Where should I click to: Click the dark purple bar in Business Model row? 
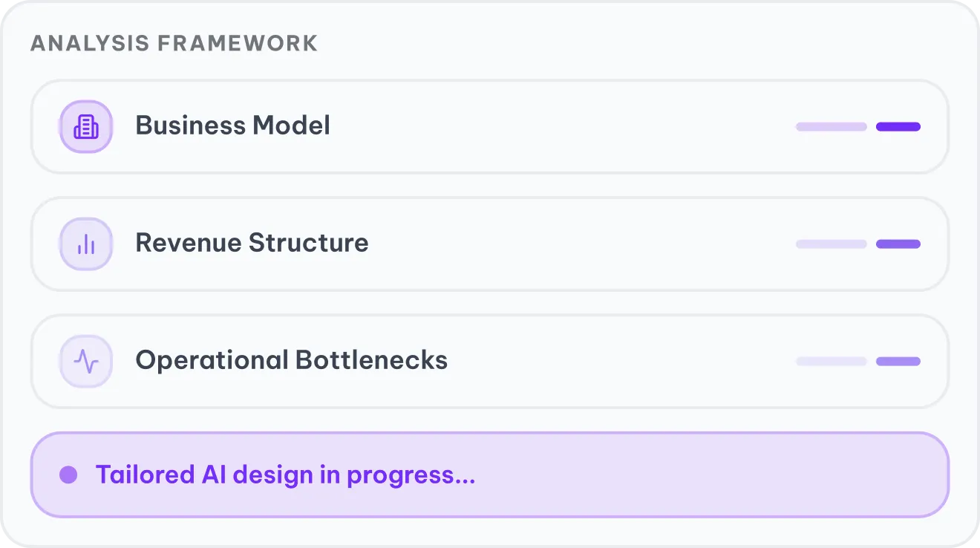(x=898, y=127)
